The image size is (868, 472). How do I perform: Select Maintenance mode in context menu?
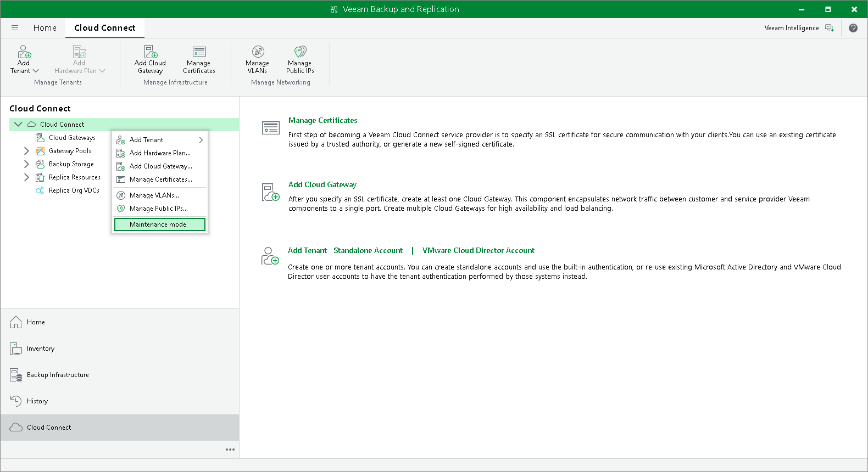point(160,224)
